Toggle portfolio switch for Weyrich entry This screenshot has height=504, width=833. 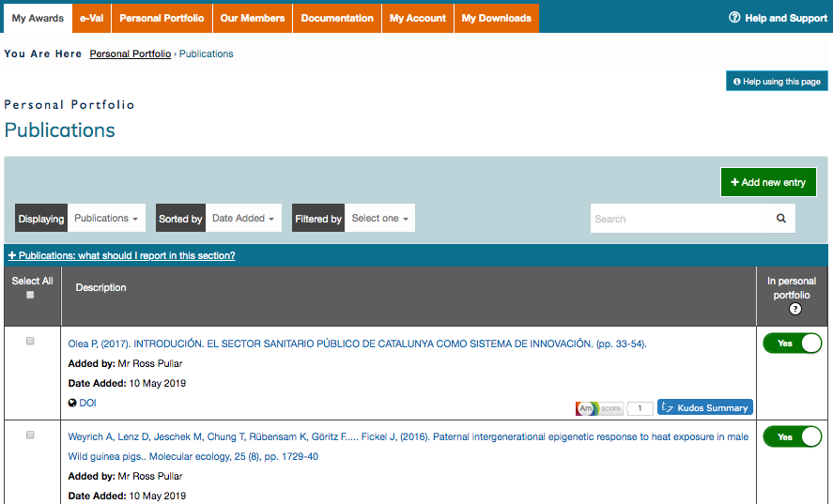(x=792, y=437)
